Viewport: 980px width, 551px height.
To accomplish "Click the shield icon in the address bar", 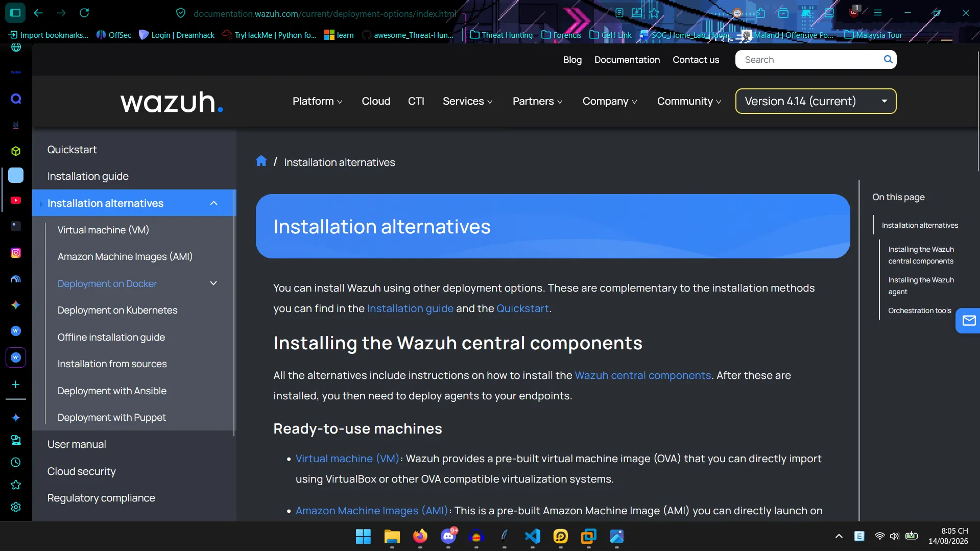I will [181, 13].
